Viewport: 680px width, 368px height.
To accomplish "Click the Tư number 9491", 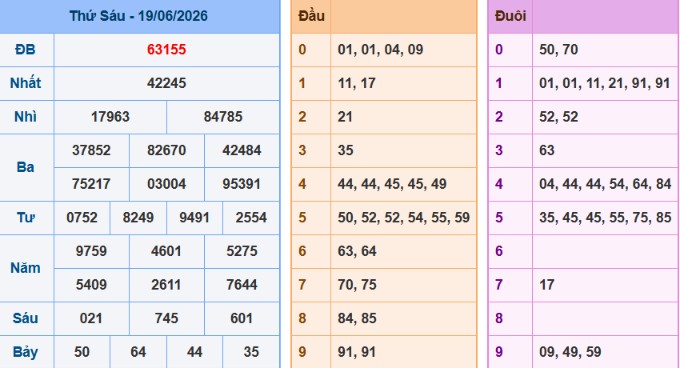I will [194, 218].
